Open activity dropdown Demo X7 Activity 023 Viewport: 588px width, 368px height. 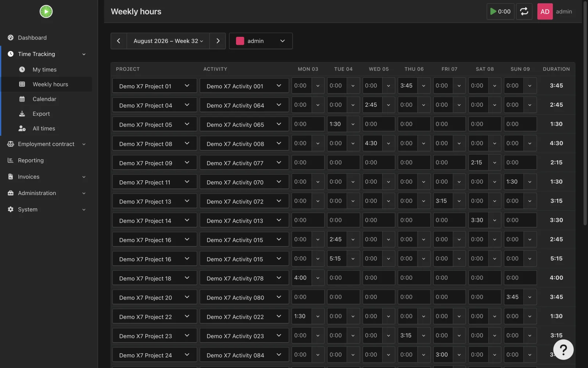244,336
